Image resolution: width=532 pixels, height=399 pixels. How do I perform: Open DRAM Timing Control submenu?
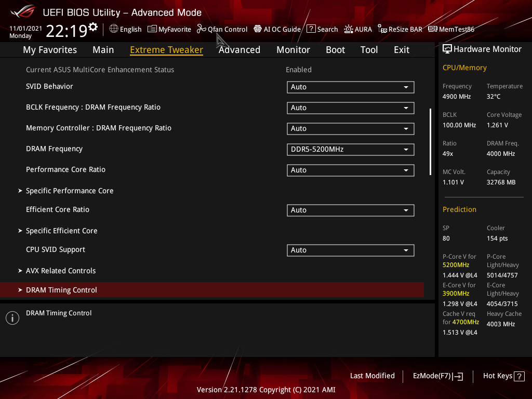(x=212, y=290)
